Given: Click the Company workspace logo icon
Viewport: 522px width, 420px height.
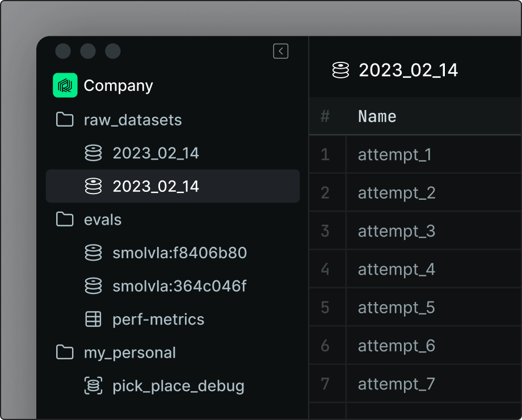Looking at the screenshot, I should point(65,85).
